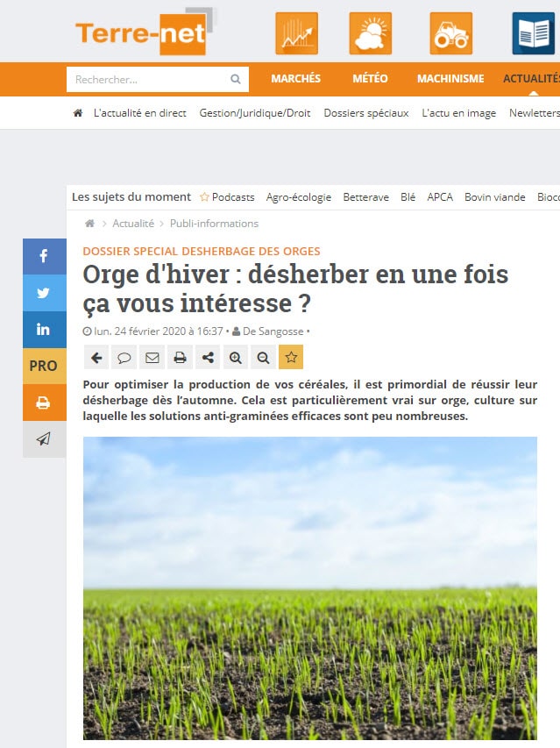Click the author name De Sangosse

pos(273,331)
